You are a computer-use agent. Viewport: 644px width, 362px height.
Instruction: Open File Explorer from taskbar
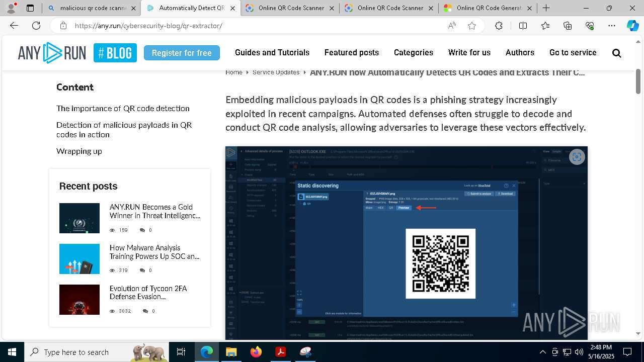231,352
